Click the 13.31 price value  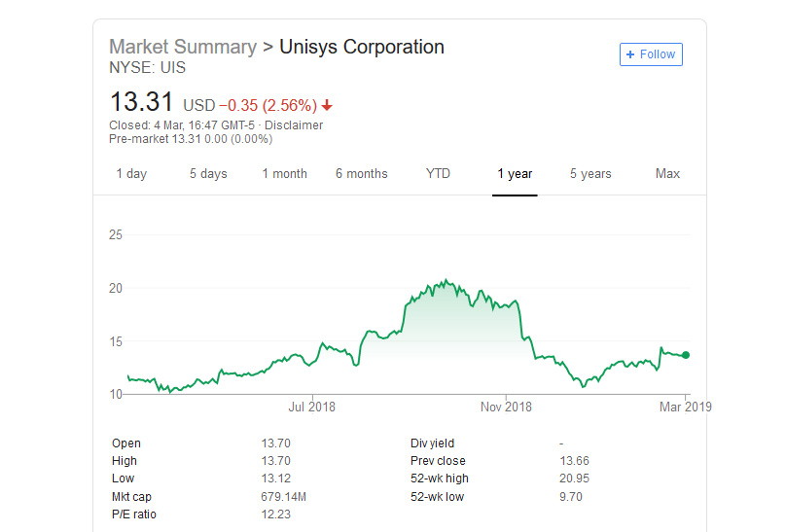pos(141,102)
